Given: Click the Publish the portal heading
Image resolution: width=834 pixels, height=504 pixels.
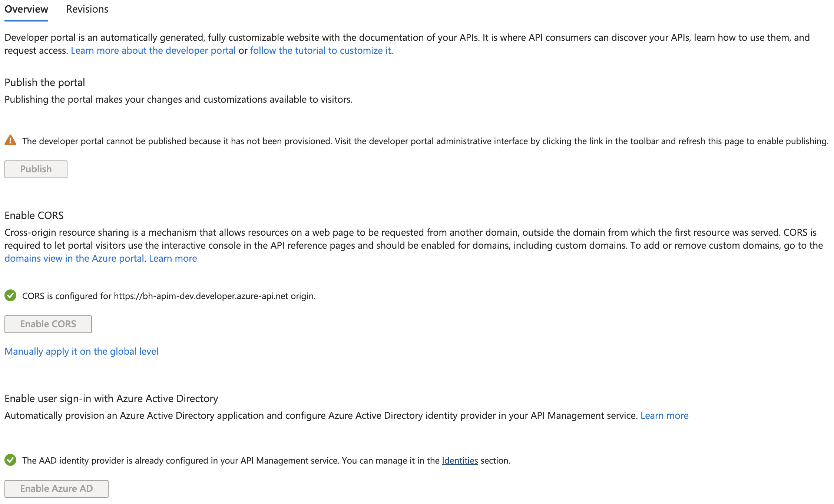Looking at the screenshot, I should pos(45,82).
